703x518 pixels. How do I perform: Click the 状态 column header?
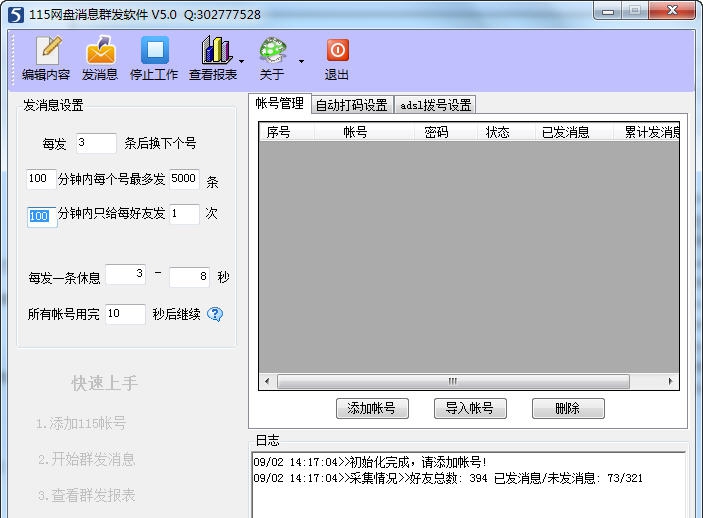506,132
